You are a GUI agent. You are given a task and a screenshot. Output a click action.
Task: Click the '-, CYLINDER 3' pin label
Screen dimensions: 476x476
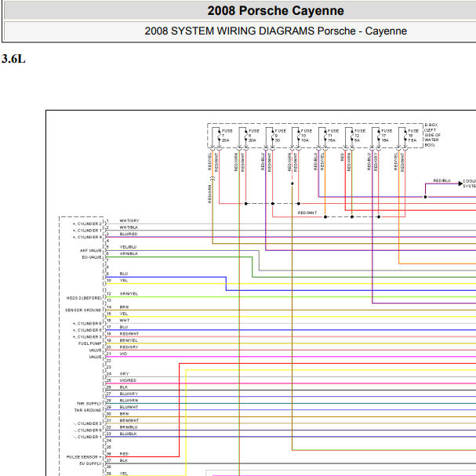[x=87, y=423]
